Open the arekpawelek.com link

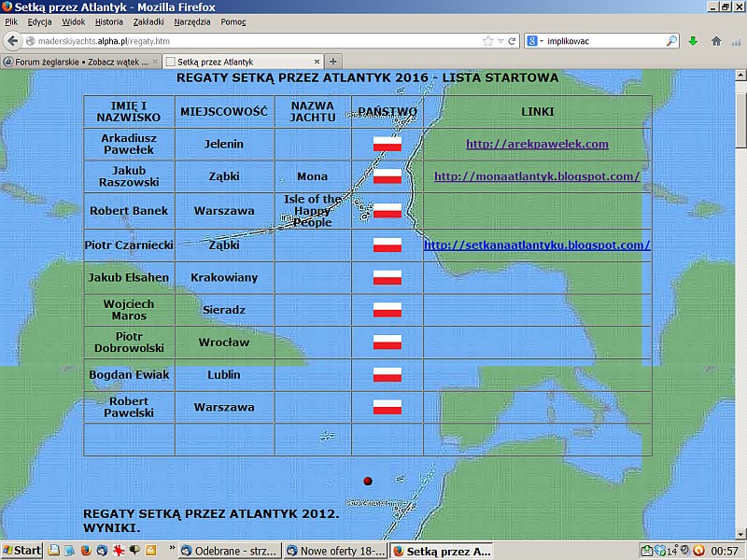click(x=537, y=144)
